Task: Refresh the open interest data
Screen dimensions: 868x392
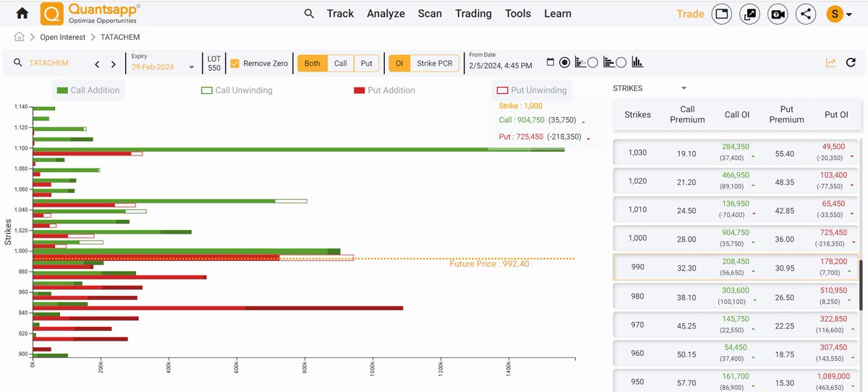Action: pos(851,63)
